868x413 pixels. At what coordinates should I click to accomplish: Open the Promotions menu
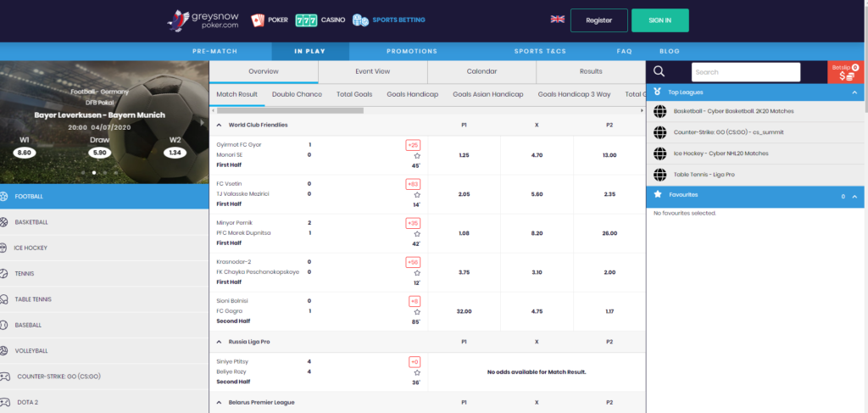pyautogui.click(x=412, y=52)
